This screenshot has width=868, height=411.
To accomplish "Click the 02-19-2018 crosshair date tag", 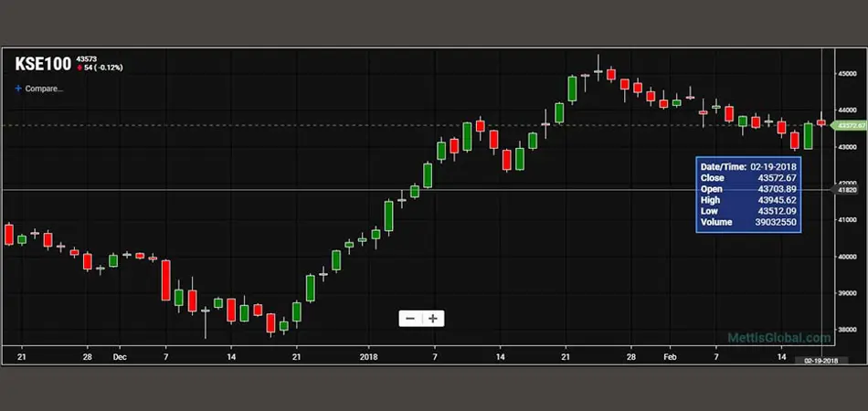I will pos(823,362).
